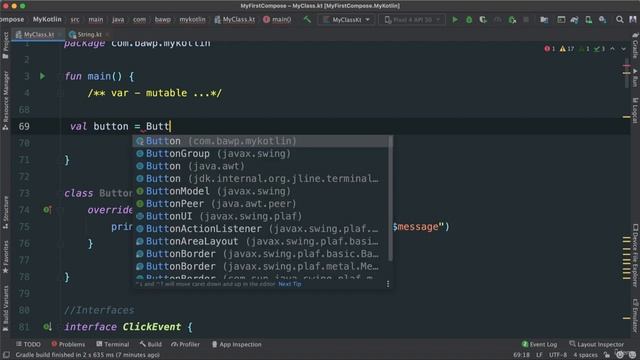This screenshot has width=640, height=360.
Task: Start debugging with the green bug icon
Action: point(469,20)
